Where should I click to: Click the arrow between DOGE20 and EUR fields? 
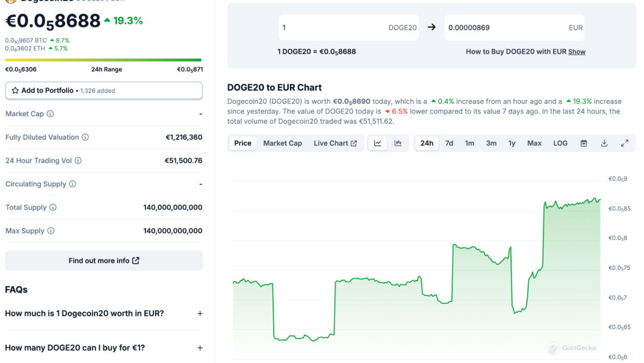coord(432,28)
